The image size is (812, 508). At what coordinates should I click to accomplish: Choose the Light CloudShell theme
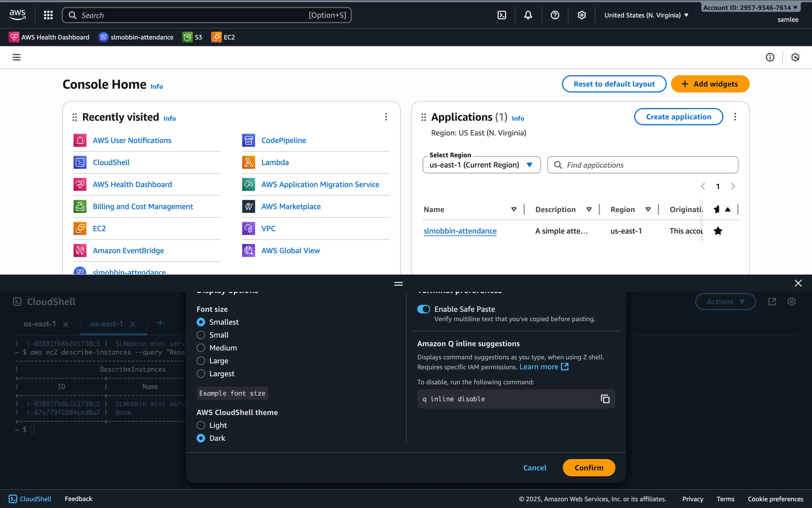click(x=201, y=425)
